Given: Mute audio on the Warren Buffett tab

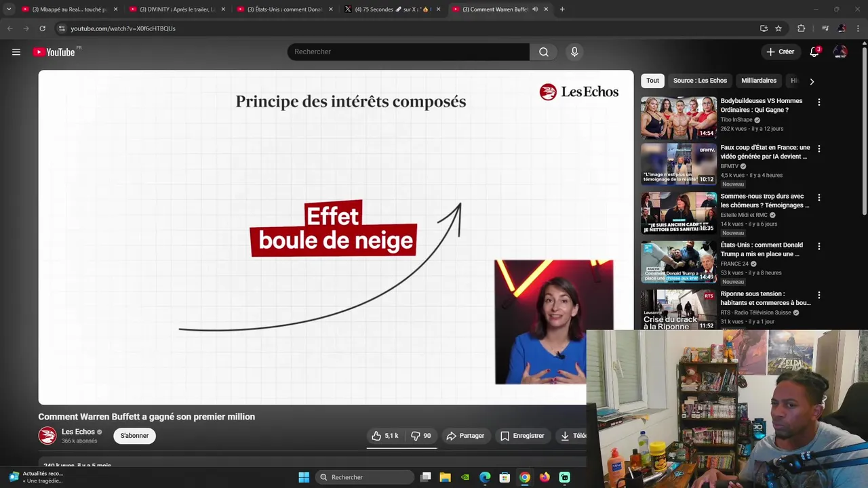Looking at the screenshot, I should click(x=535, y=9).
